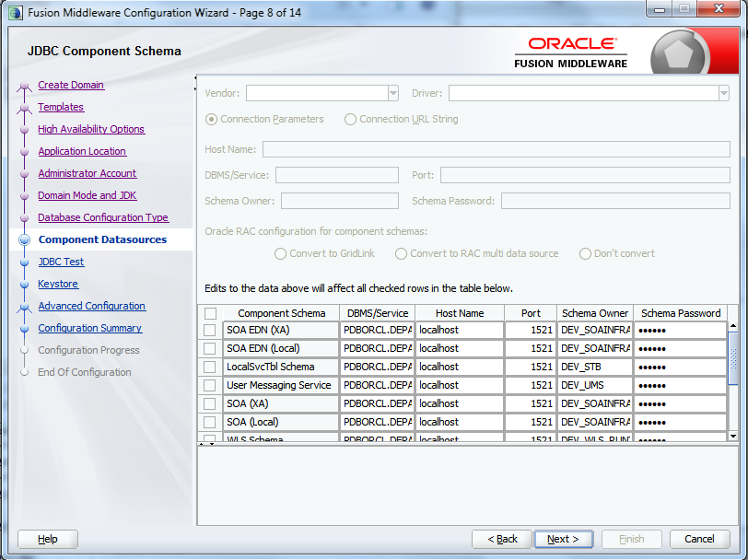Click the Back button

pyautogui.click(x=502, y=539)
